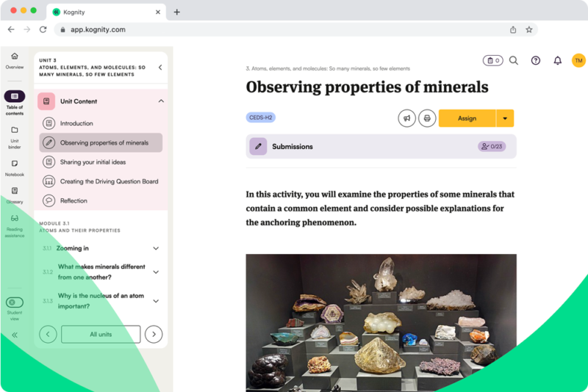Select 'Creating the Driving Question Board'
Image resolution: width=588 pixels, height=392 pixels.
click(109, 181)
